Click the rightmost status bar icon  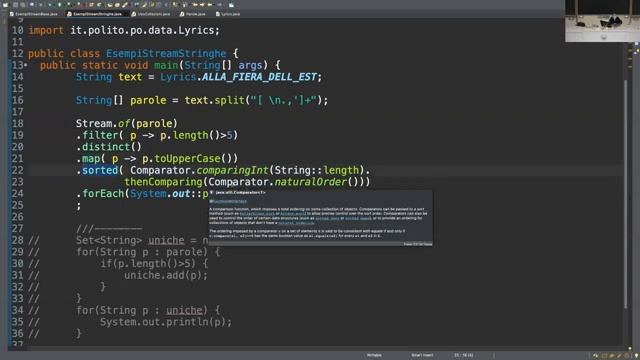tap(637, 356)
